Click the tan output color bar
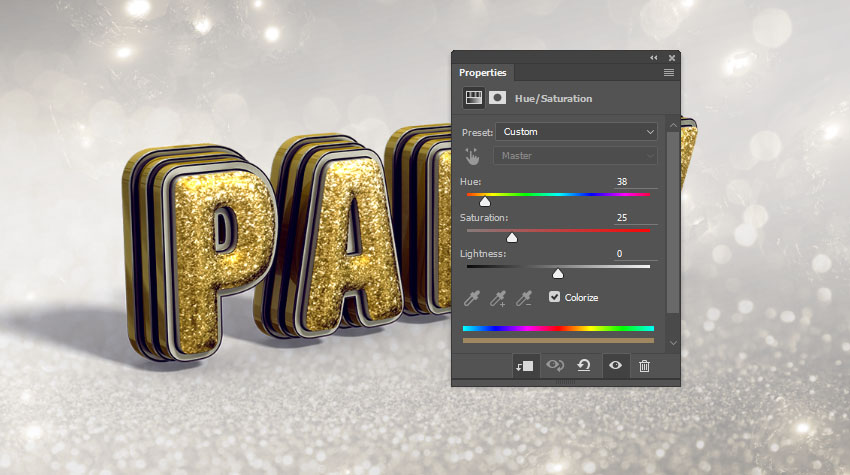 tap(558, 341)
